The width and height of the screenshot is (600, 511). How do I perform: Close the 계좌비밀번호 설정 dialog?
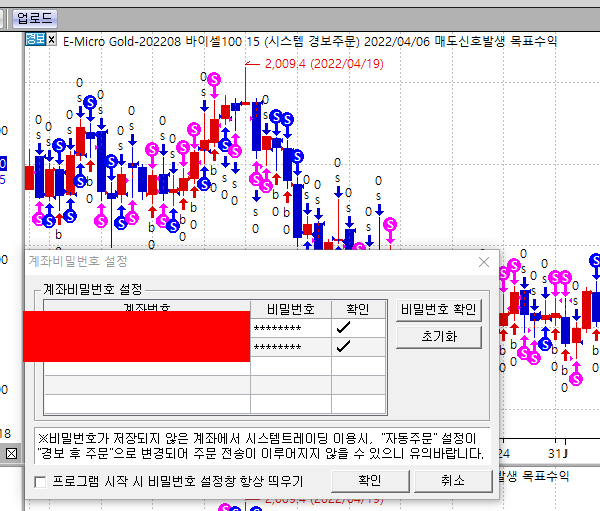tap(484, 262)
